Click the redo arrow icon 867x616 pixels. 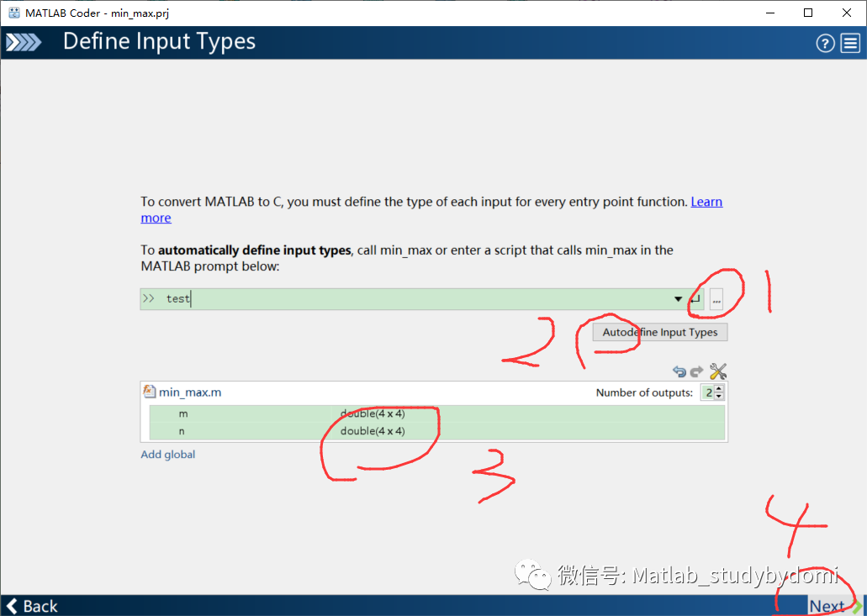(696, 371)
